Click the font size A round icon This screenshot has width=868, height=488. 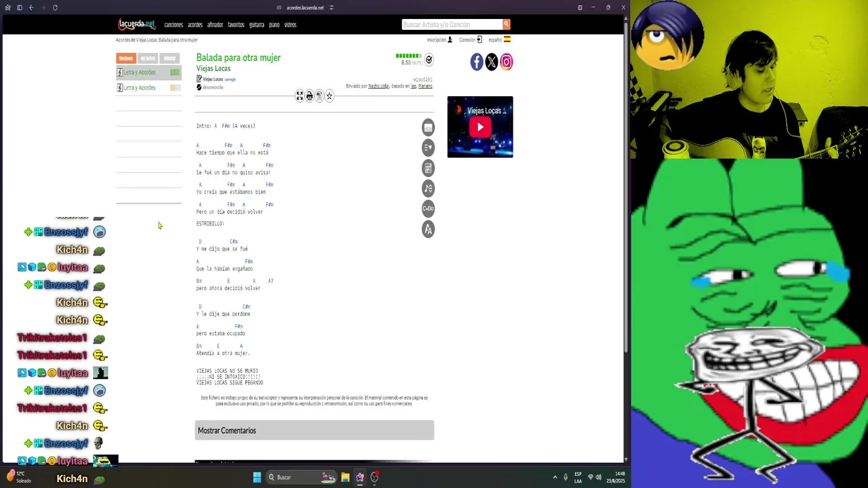[428, 229]
